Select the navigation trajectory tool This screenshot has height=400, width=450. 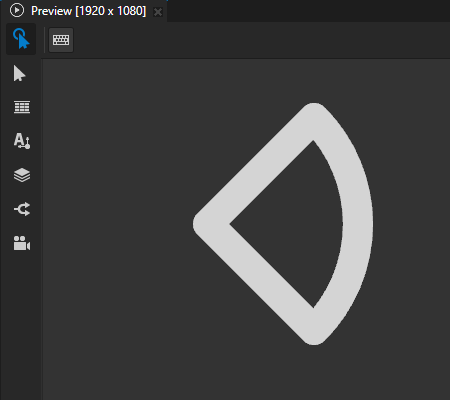(x=22, y=209)
